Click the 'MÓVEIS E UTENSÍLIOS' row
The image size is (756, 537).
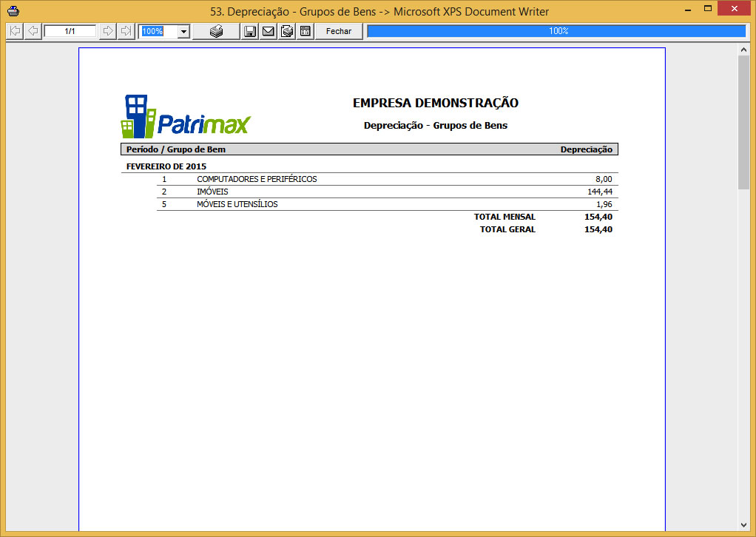click(x=387, y=204)
